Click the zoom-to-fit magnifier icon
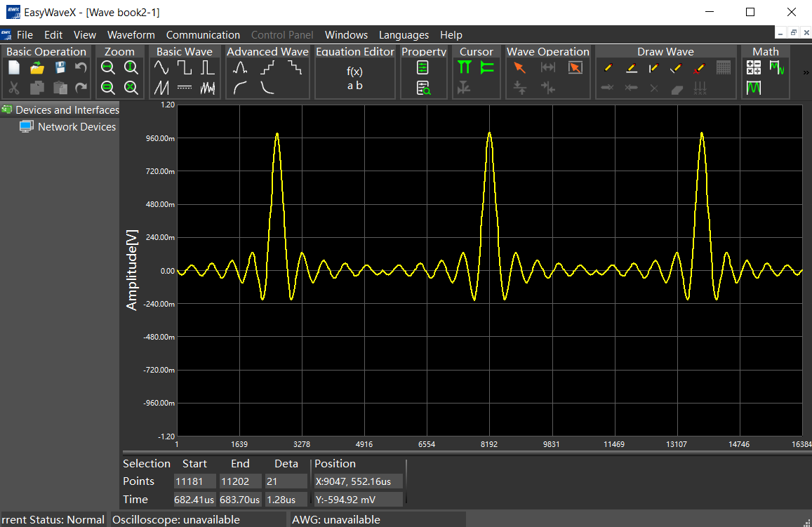 (131, 88)
